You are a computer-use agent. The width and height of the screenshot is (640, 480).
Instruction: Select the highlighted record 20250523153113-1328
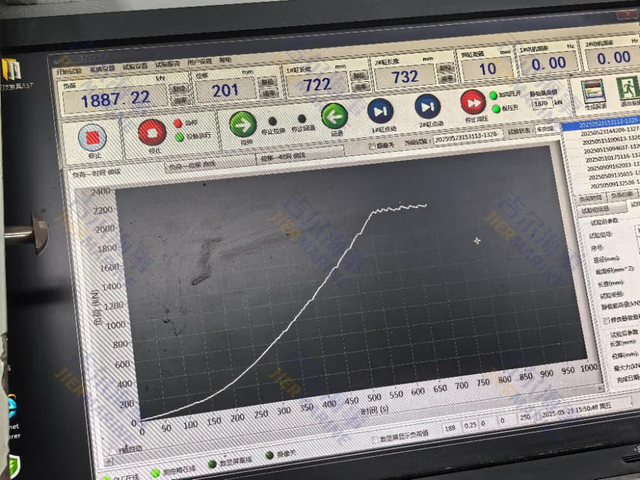point(600,125)
